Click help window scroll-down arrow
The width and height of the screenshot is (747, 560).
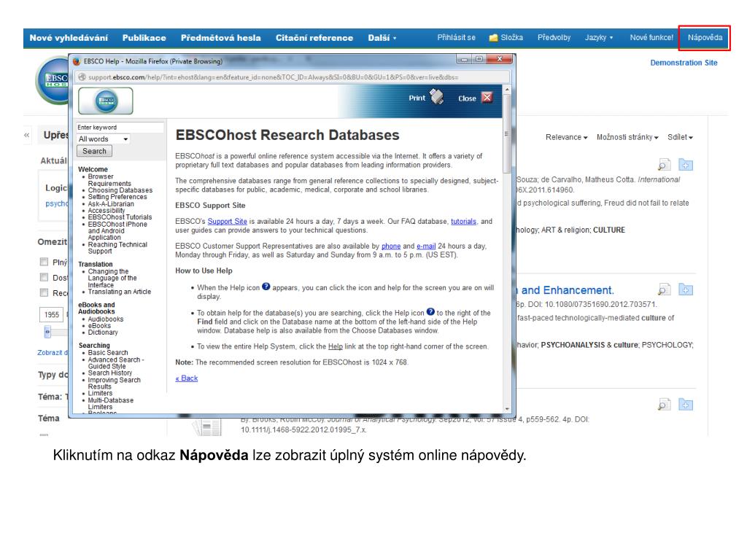click(x=507, y=408)
